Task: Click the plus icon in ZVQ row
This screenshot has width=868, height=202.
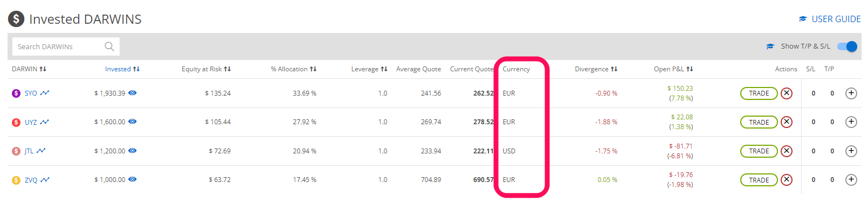Action: click(851, 180)
